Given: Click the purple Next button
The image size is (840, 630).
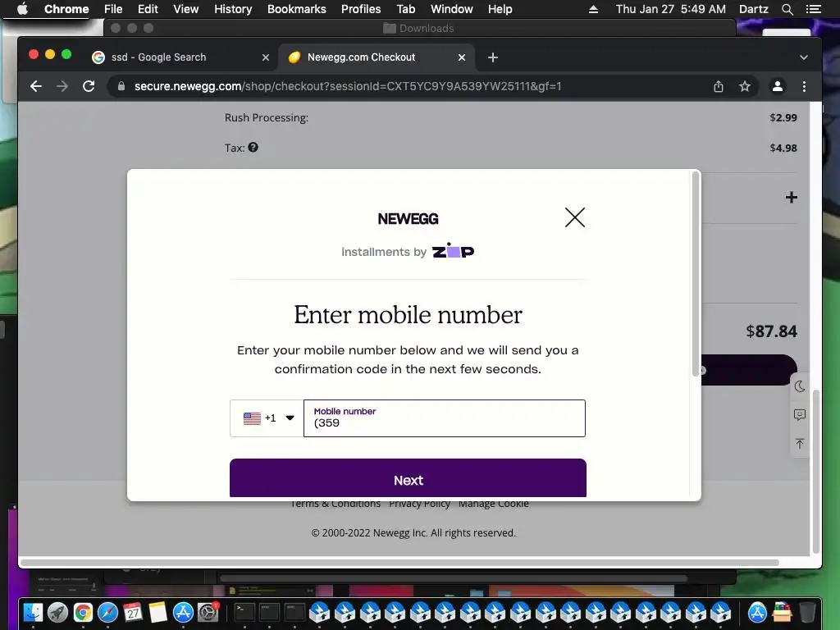Looking at the screenshot, I should pos(408,478).
